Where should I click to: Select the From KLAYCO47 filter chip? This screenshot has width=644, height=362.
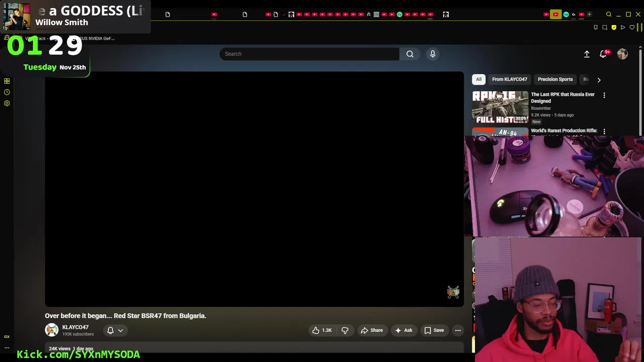(x=510, y=79)
